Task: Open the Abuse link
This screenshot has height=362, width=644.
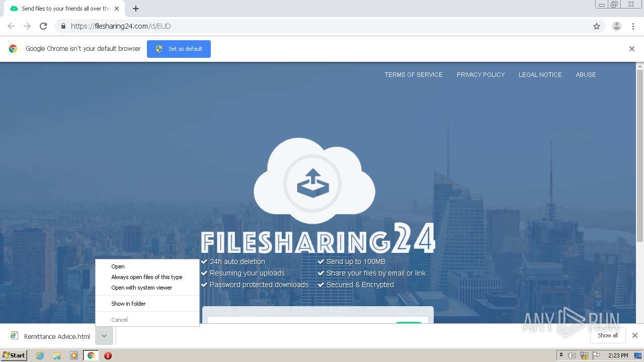Action: click(586, 74)
